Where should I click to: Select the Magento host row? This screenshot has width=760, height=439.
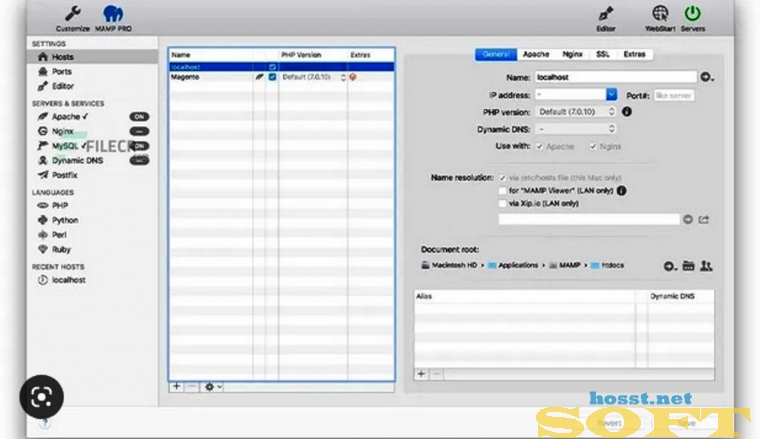tap(282, 77)
